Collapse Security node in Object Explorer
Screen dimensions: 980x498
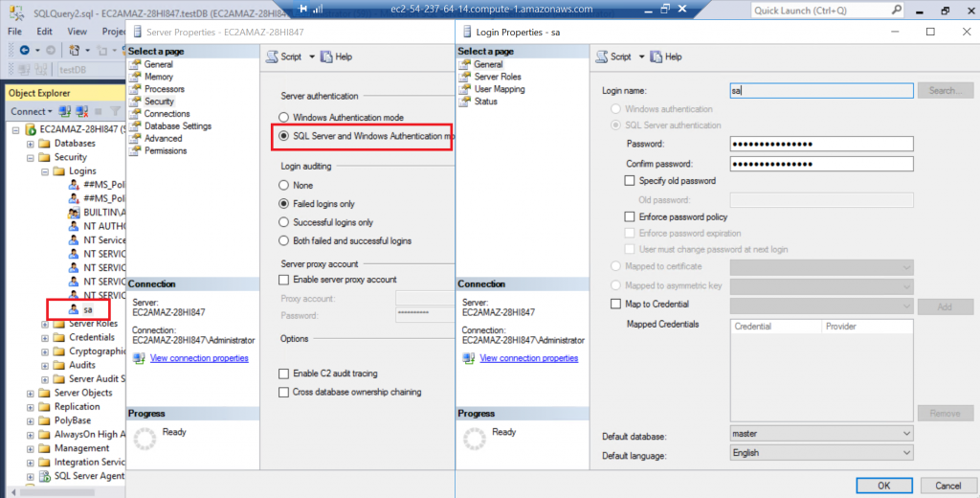(x=30, y=158)
